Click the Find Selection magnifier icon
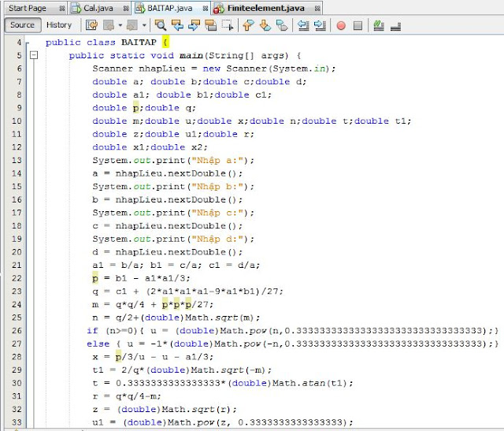 point(160,25)
